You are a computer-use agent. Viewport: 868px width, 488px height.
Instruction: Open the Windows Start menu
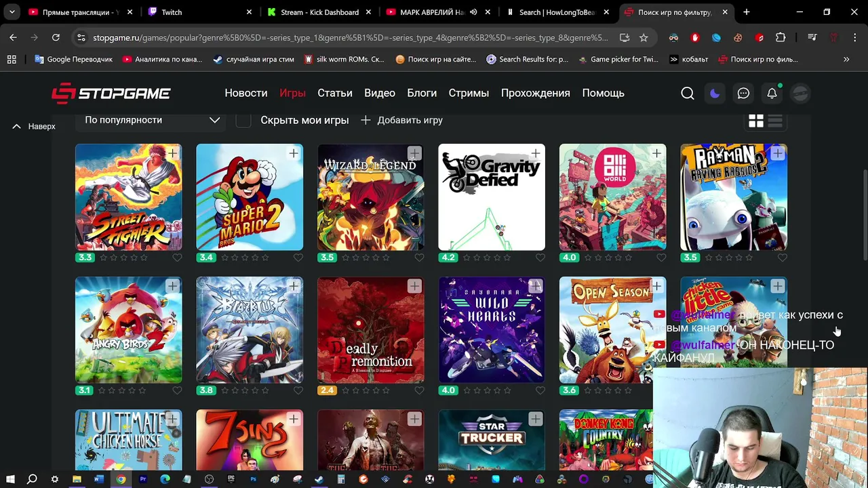coord(9,479)
